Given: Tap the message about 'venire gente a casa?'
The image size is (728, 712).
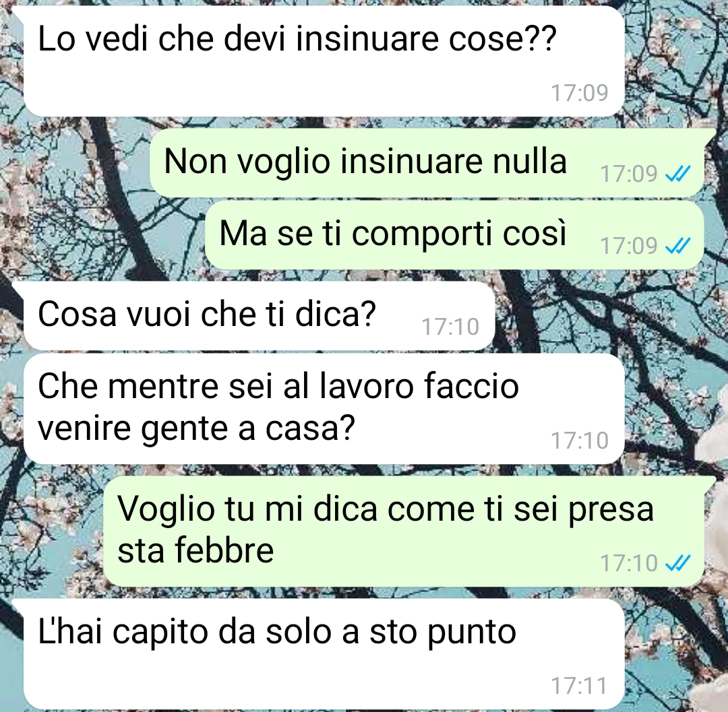Looking at the screenshot, I should click(324, 409).
